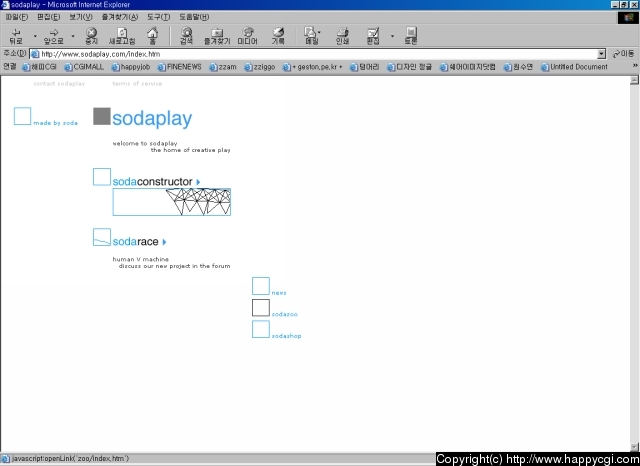Open the 해피CGI links bar shortcut

pos(39,67)
